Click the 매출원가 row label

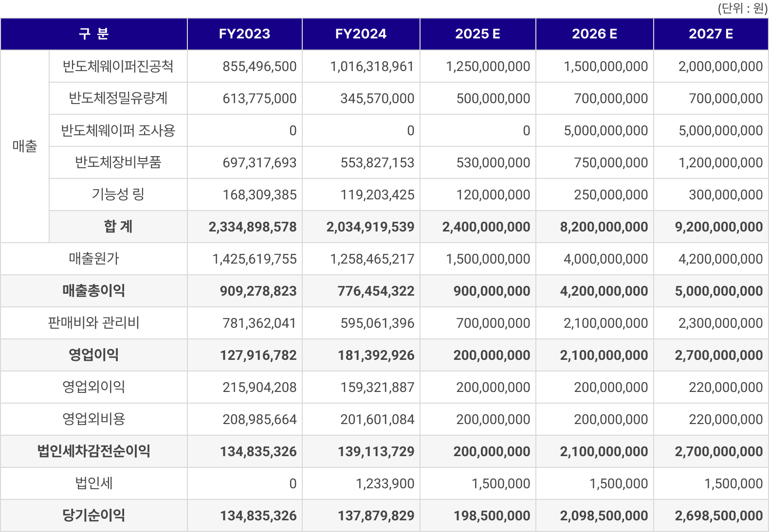point(94,259)
